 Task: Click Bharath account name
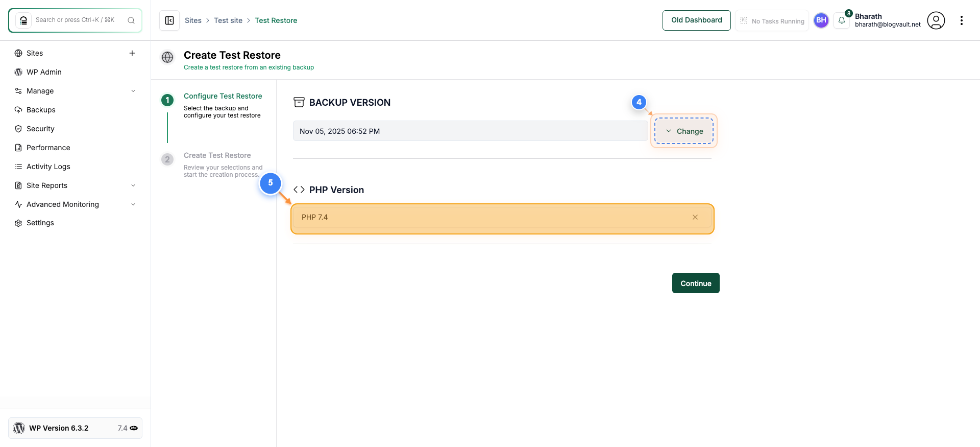pyautogui.click(x=868, y=16)
